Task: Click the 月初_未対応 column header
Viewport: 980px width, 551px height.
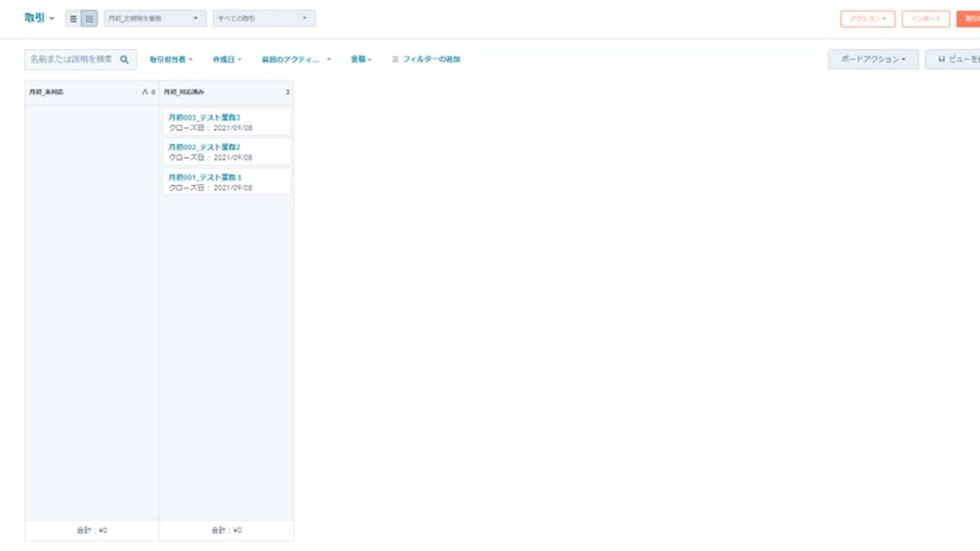Action: 46,93
